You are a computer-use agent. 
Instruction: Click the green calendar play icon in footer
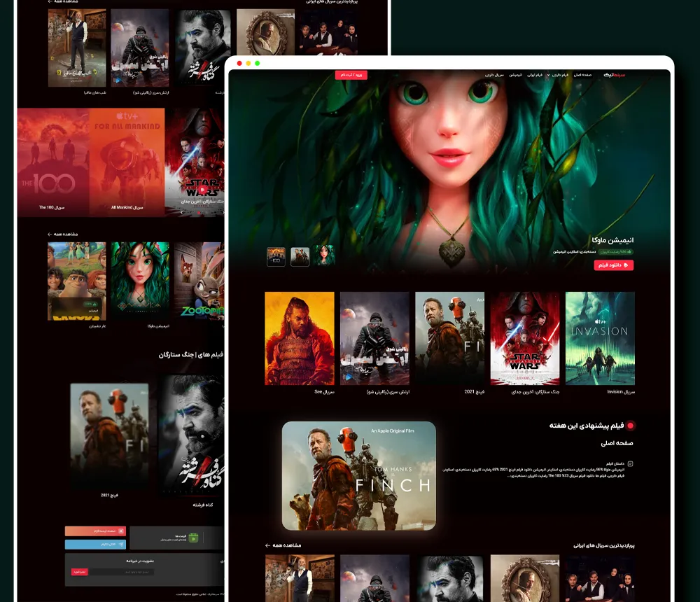[x=193, y=538]
